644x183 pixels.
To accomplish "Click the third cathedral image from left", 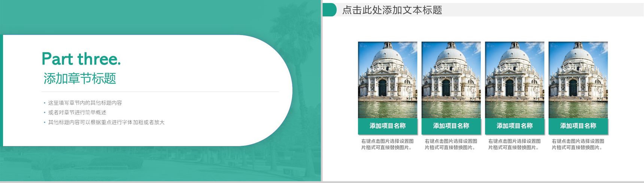I will (x=514, y=80).
